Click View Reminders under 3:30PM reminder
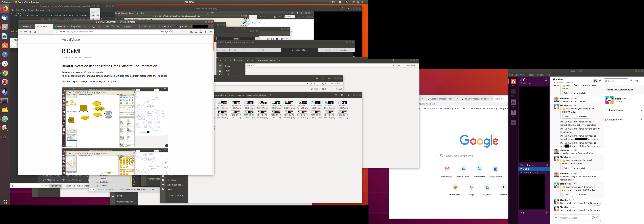Screen dimensions: 644x224 tap(580, 117)
